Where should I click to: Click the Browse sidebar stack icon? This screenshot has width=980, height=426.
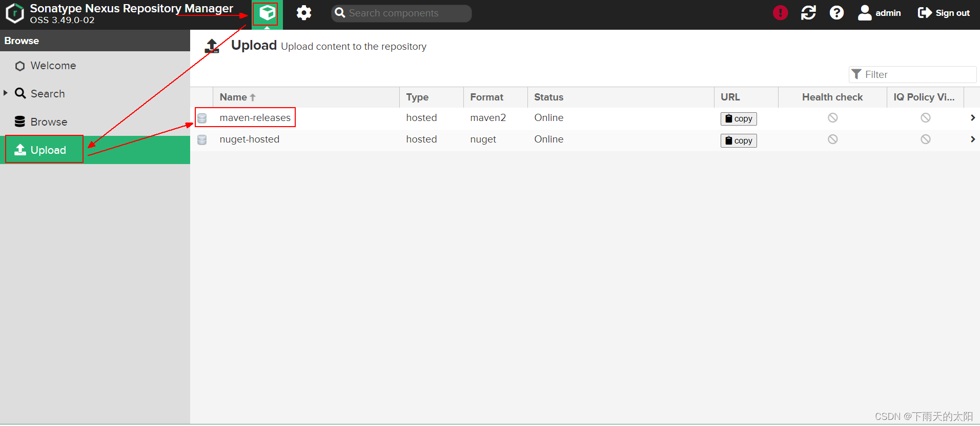tap(20, 121)
